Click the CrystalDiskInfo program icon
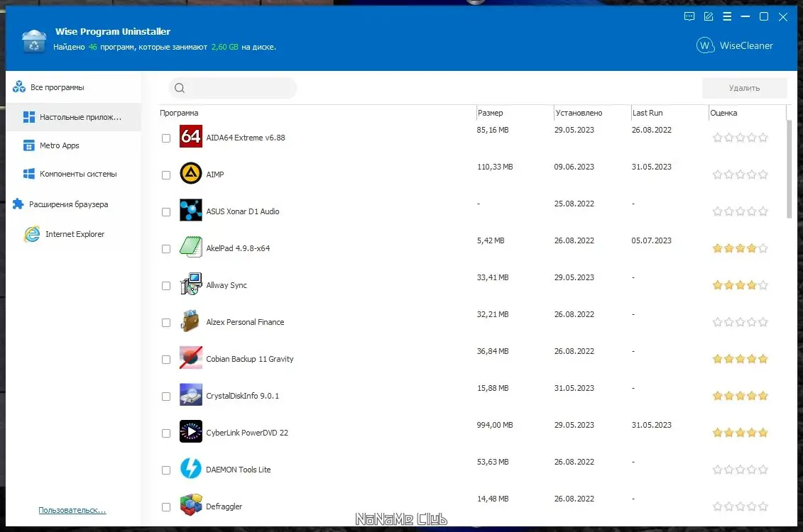 (190, 394)
